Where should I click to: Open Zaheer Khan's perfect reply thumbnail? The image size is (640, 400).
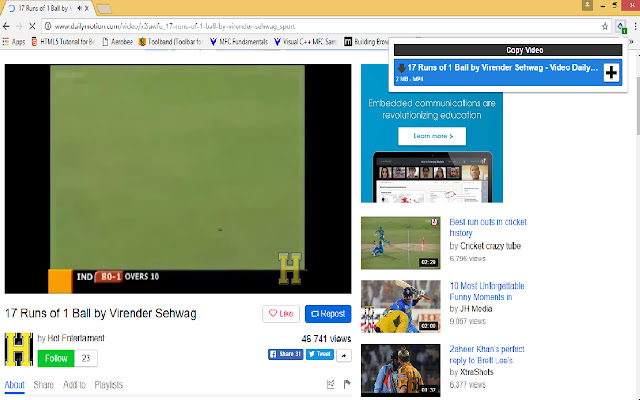(400, 370)
